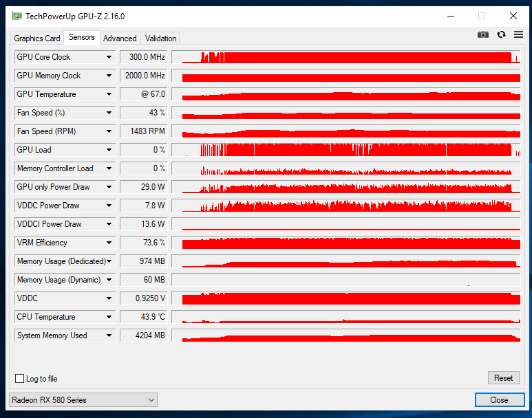This screenshot has height=418, width=532.
Task: Click the 974 MB dedicated memory value
Action: pos(144,261)
